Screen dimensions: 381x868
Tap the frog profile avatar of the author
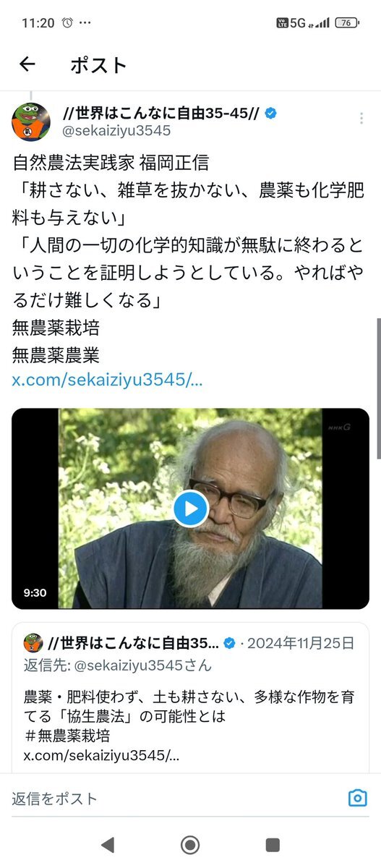coord(31,122)
